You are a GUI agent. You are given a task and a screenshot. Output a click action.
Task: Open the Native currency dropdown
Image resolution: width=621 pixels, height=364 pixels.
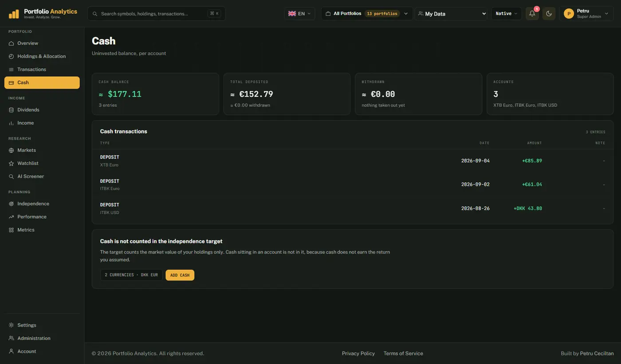[507, 14]
